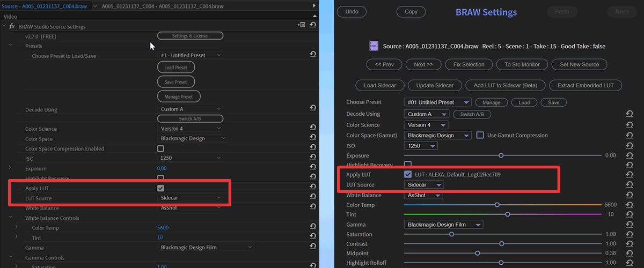Click Fix Selection button
This screenshot has width=644, height=268.
(469, 64)
